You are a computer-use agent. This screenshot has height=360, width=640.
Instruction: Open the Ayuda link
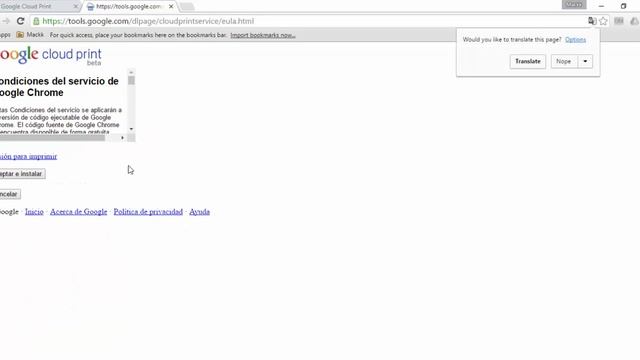click(x=200, y=212)
